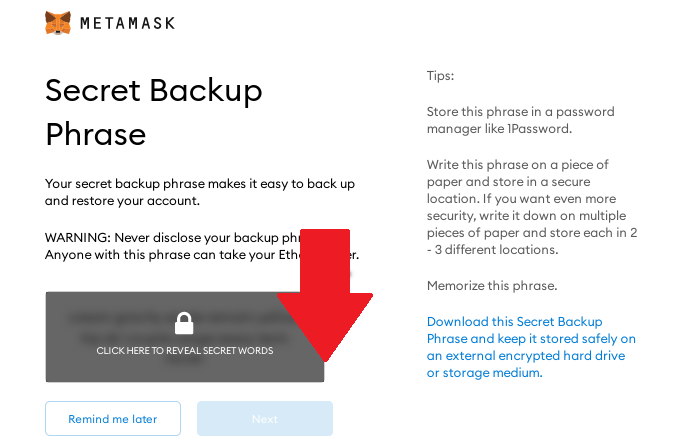Click the word "Phrase" in the heading
The image size is (683, 447).
pyautogui.click(x=95, y=134)
